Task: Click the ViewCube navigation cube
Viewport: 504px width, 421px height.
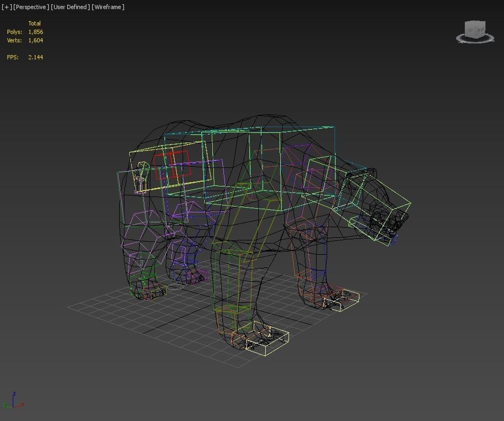Action: pos(475,29)
